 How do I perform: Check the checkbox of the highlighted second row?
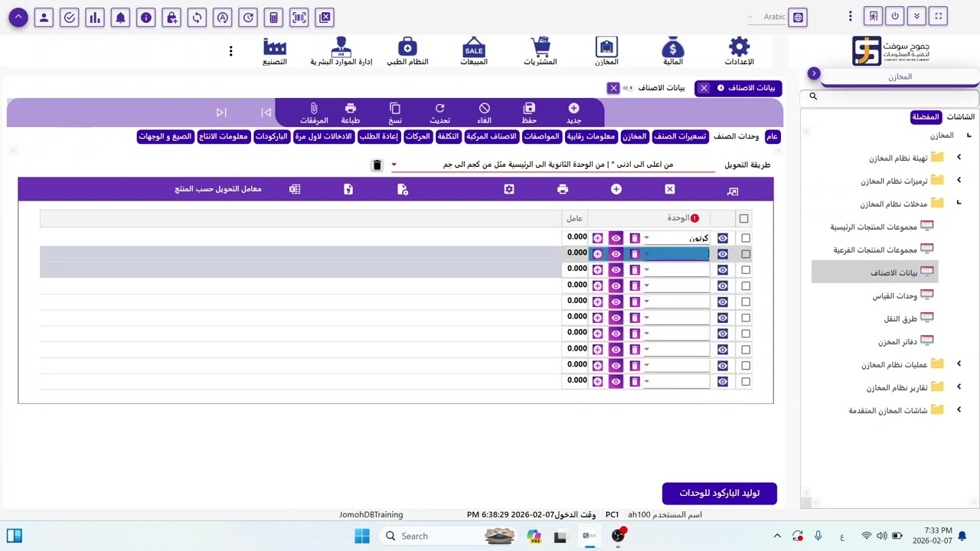pyautogui.click(x=746, y=254)
